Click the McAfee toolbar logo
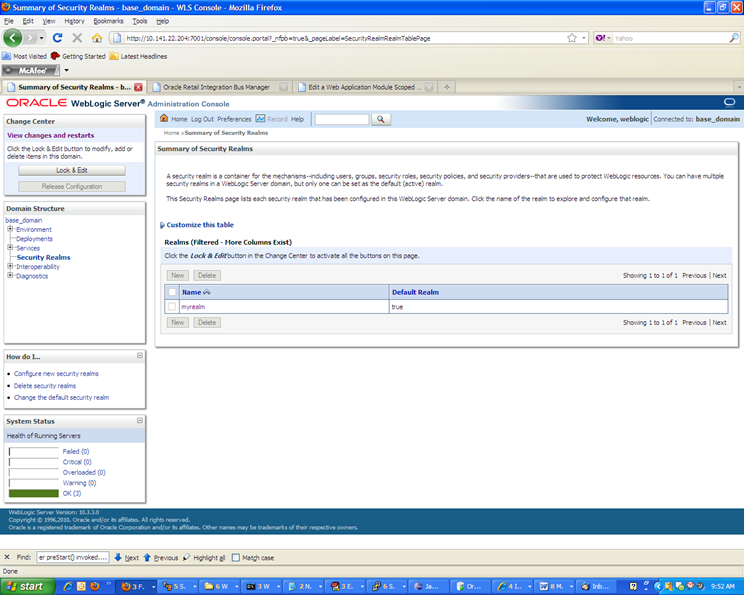 [x=31, y=70]
